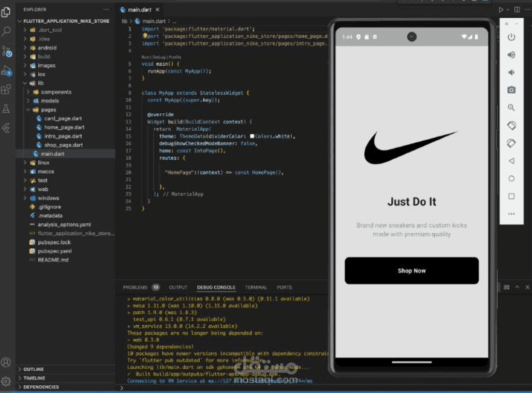Click emulator Home circle button
The width and height of the screenshot is (532, 393).
511,179
